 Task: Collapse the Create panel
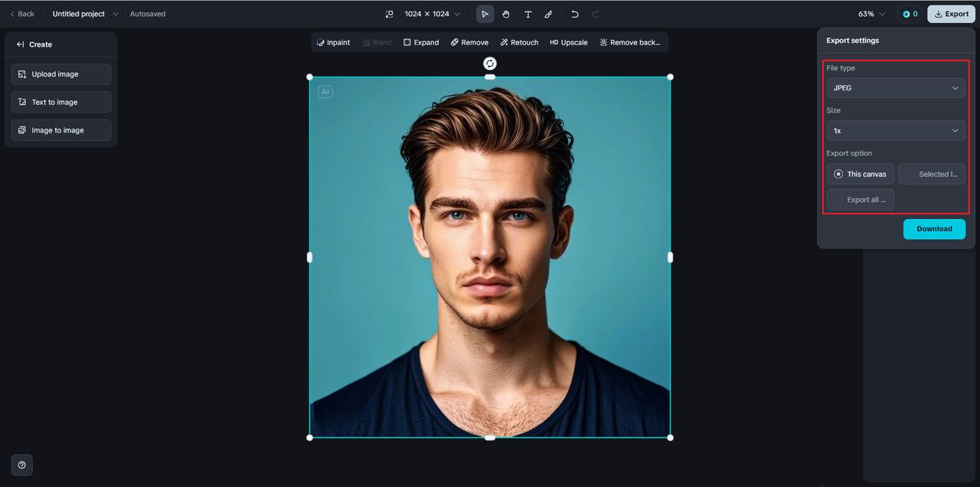21,44
